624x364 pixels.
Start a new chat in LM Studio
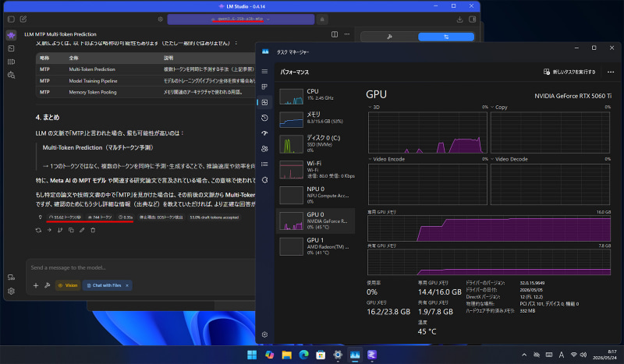(x=23, y=19)
